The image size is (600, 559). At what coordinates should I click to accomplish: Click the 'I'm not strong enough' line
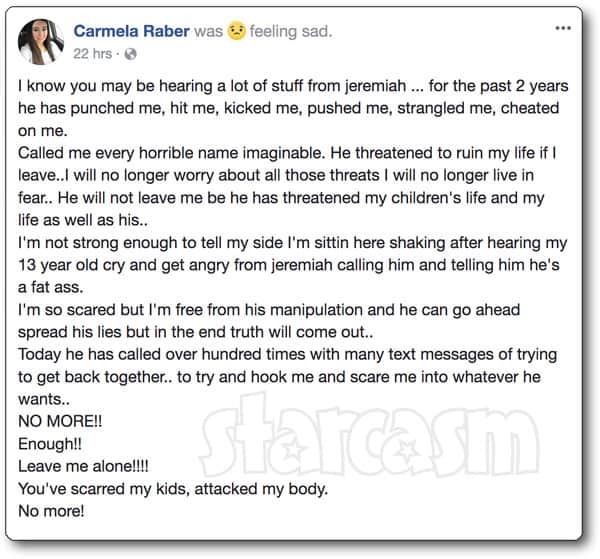pyautogui.click(x=292, y=243)
